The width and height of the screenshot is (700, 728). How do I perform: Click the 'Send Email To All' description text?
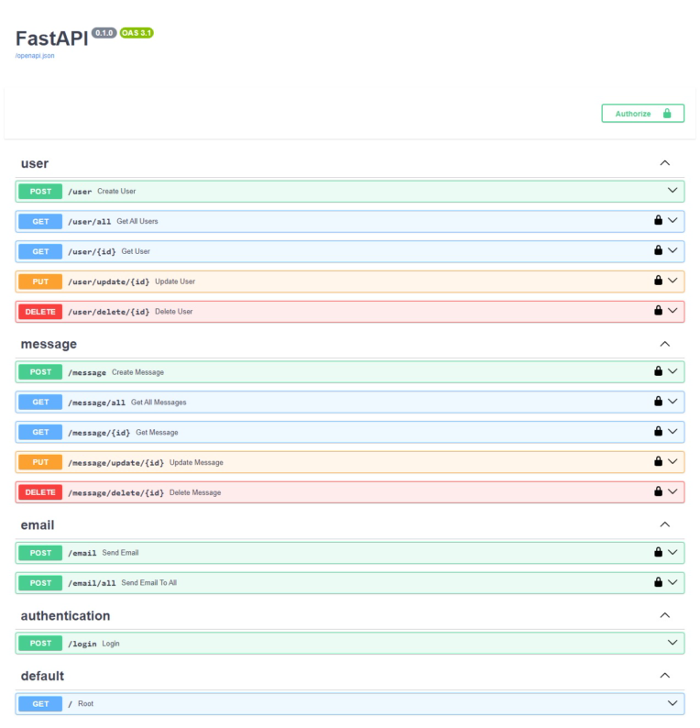149,583
